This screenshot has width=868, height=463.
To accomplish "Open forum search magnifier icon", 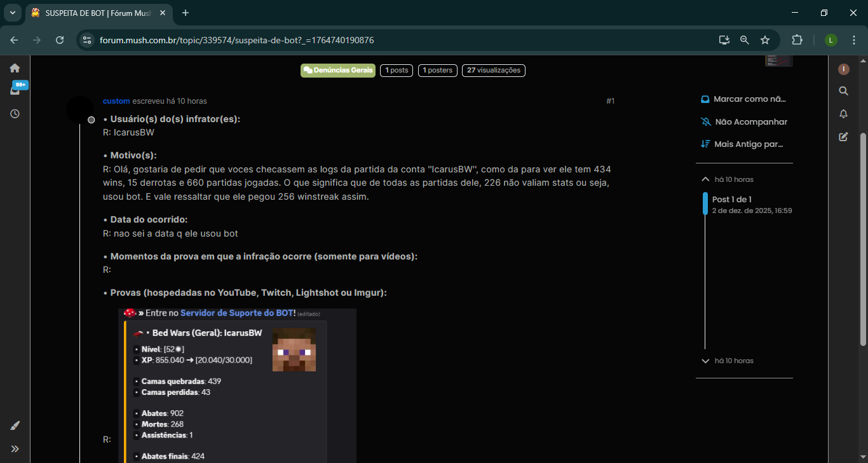I will click(x=844, y=91).
